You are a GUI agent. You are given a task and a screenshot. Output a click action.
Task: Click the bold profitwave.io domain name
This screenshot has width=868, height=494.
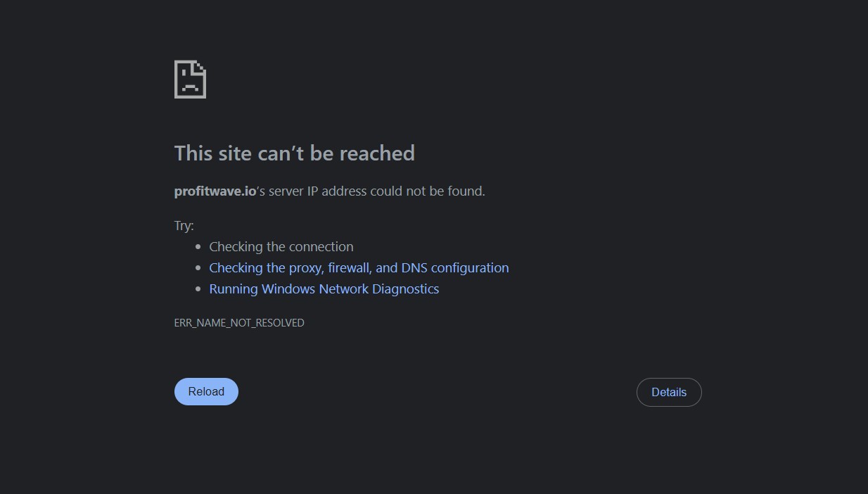215,191
